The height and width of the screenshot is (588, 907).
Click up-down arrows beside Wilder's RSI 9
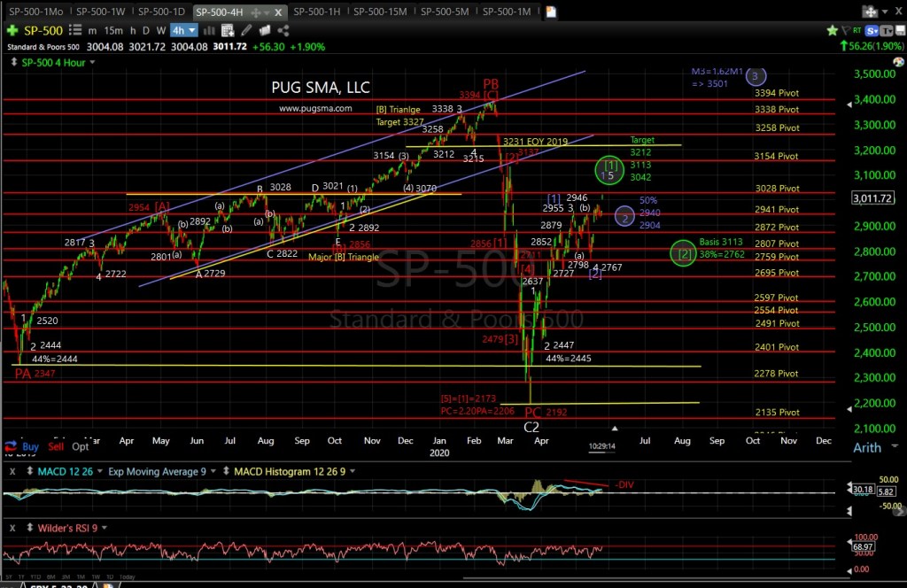click(x=29, y=528)
